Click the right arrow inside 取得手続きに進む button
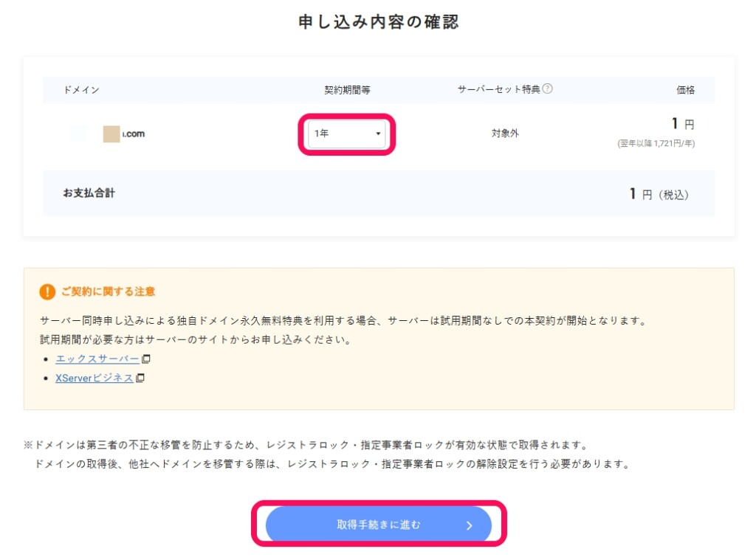The height and width of the screenshot is (560, 756). (x=468, y=525)
